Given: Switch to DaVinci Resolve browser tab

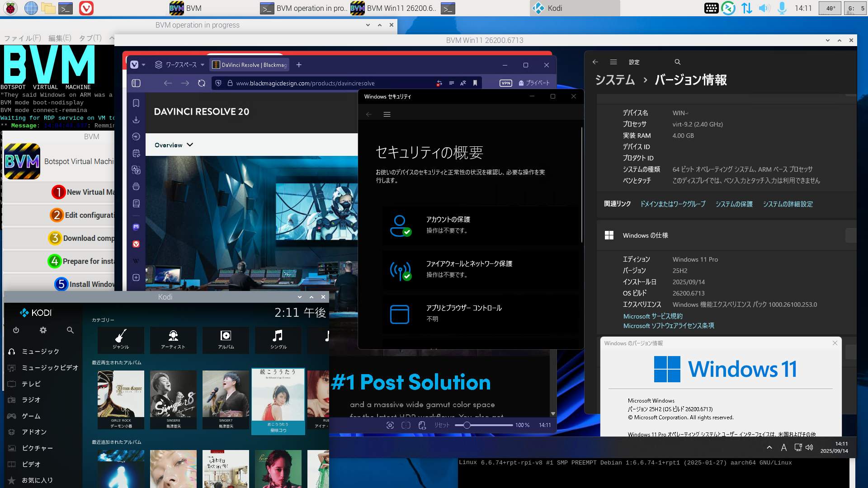Looking at the screenshot, I should pyautogui.click(x=250, y=65).
